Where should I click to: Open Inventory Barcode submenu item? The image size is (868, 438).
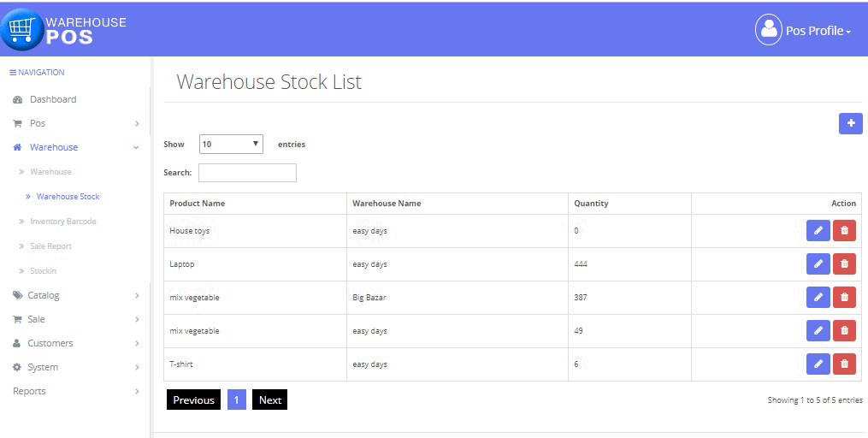(x=62, y=222)
